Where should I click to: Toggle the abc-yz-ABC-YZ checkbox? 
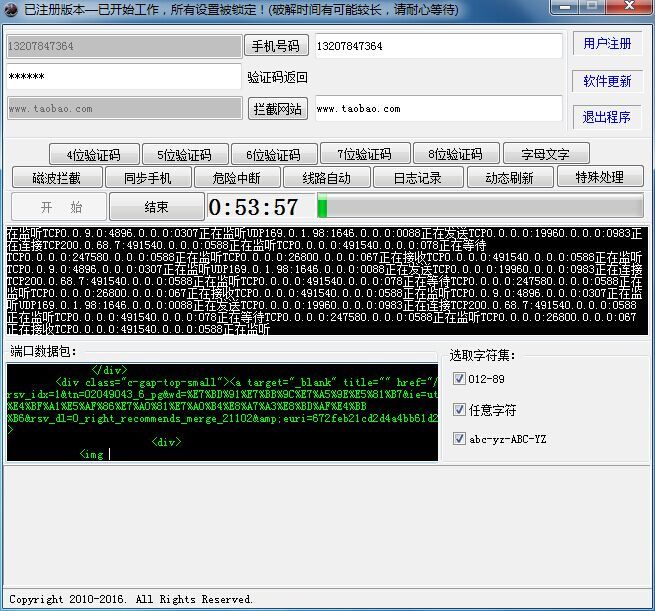tap(459, 439)
